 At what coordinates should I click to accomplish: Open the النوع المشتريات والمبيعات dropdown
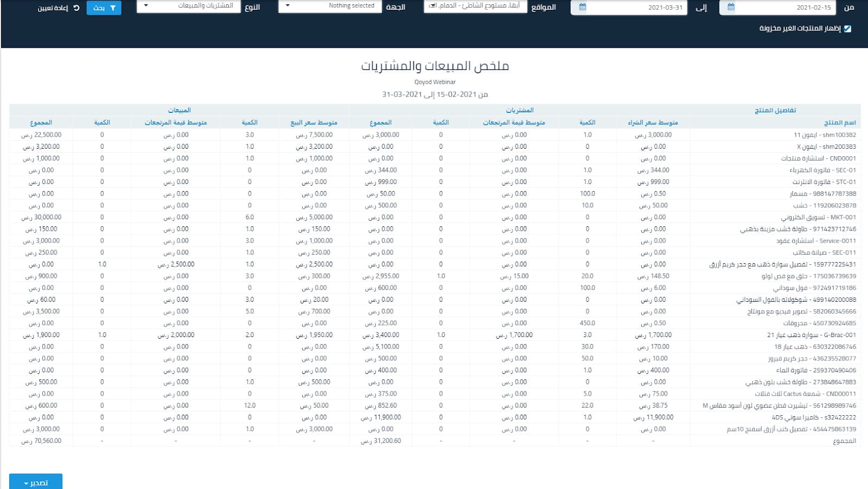tap(189, 6)
